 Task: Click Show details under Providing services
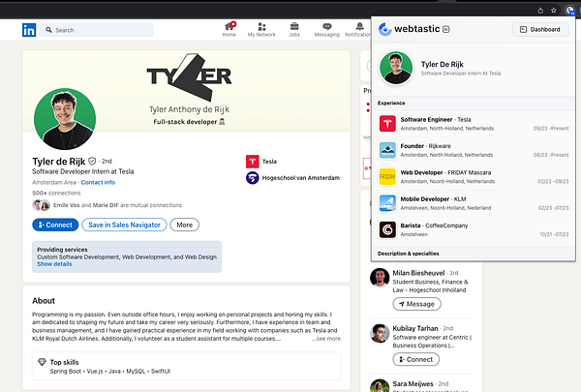coord(54,264)
